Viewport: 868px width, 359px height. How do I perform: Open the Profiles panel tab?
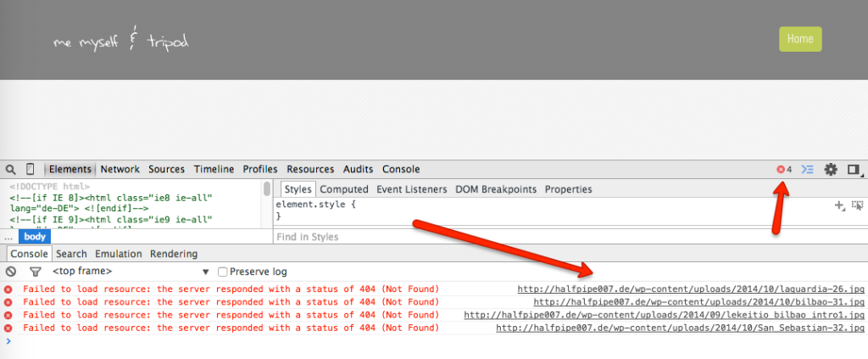(x=260, y=170)
